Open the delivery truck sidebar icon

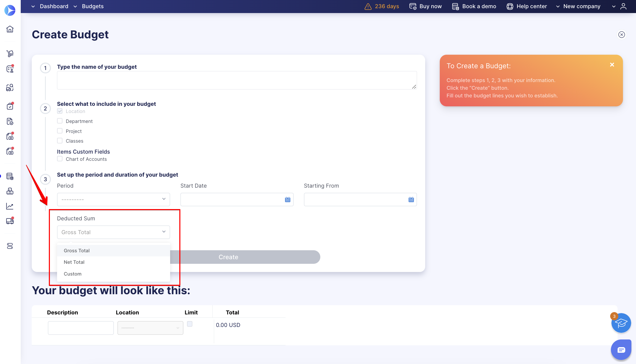click(10, 221)
